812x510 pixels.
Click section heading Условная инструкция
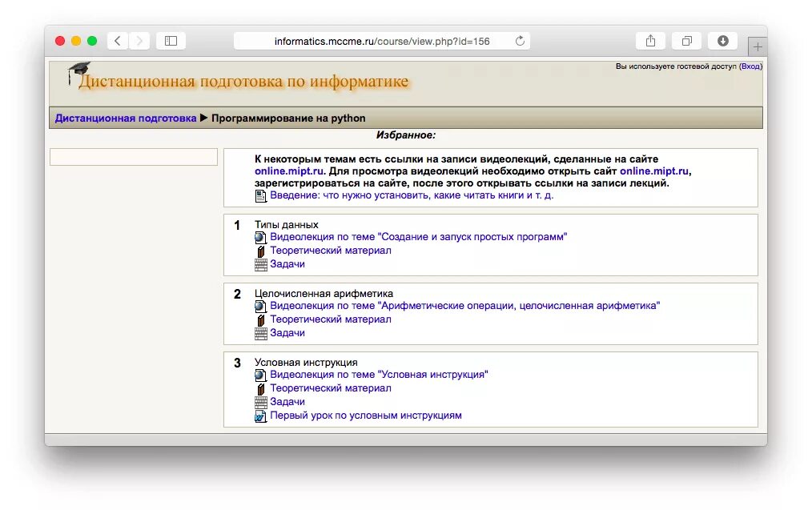(306, 363)
